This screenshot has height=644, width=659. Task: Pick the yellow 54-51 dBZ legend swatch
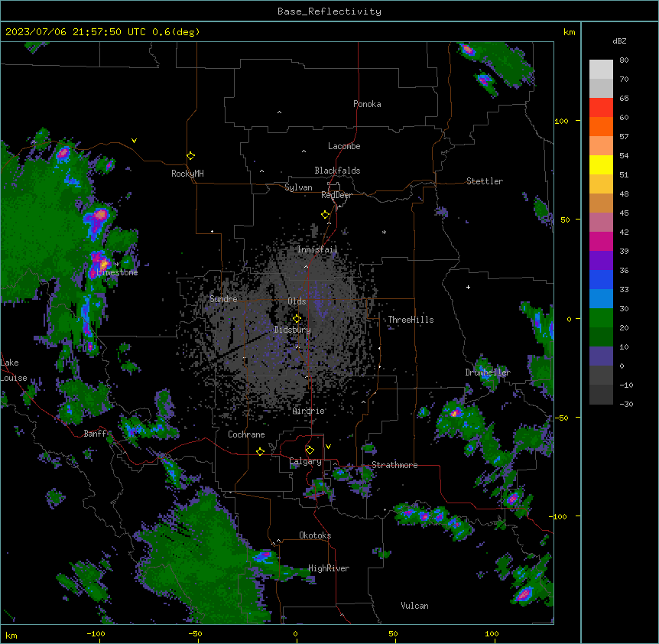tap(601, 164)
